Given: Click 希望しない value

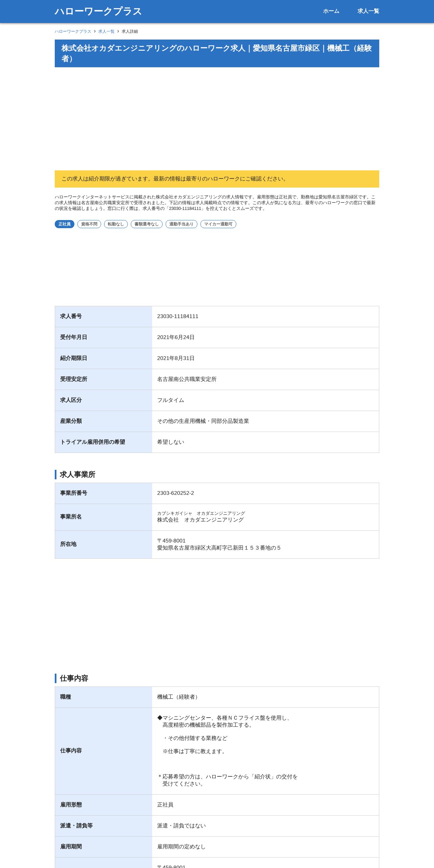Looking at the screenshot, I should pyautogui.click(x=171, y=442).
